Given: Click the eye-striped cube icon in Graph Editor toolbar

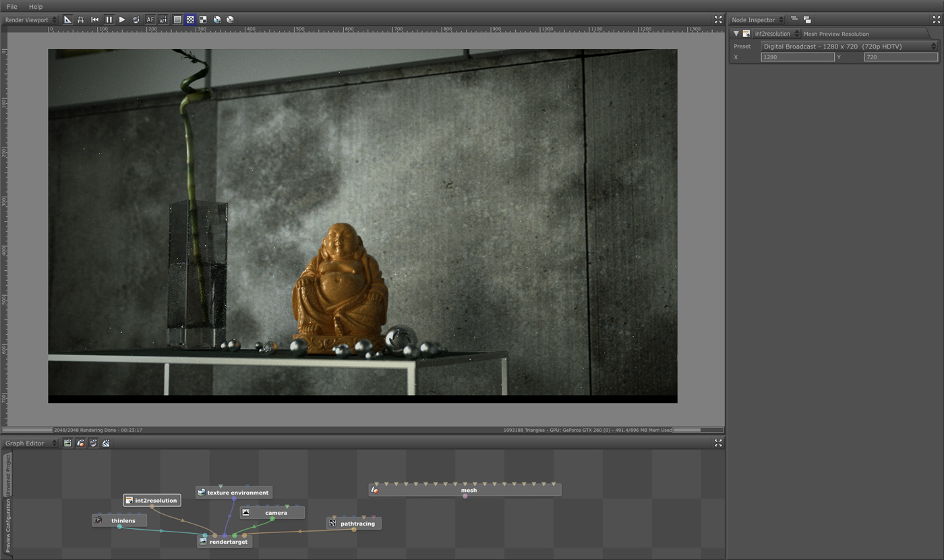Looking at the screenshot, I should [106, 443].
